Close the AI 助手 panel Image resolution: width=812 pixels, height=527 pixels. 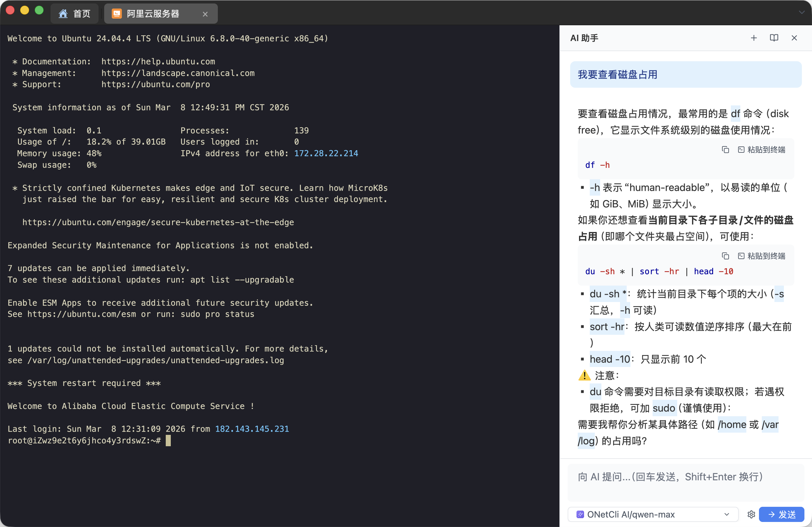794,38
